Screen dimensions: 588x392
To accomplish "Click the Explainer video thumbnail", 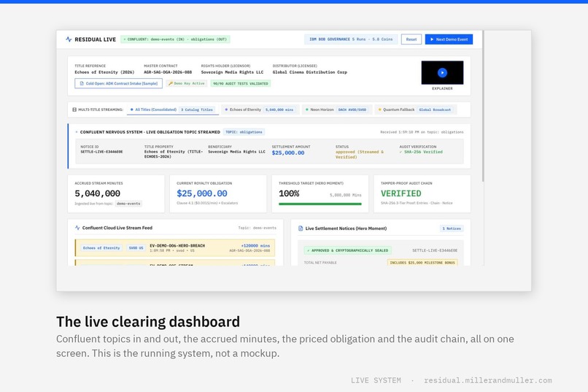I will click(x=442, y=73).
